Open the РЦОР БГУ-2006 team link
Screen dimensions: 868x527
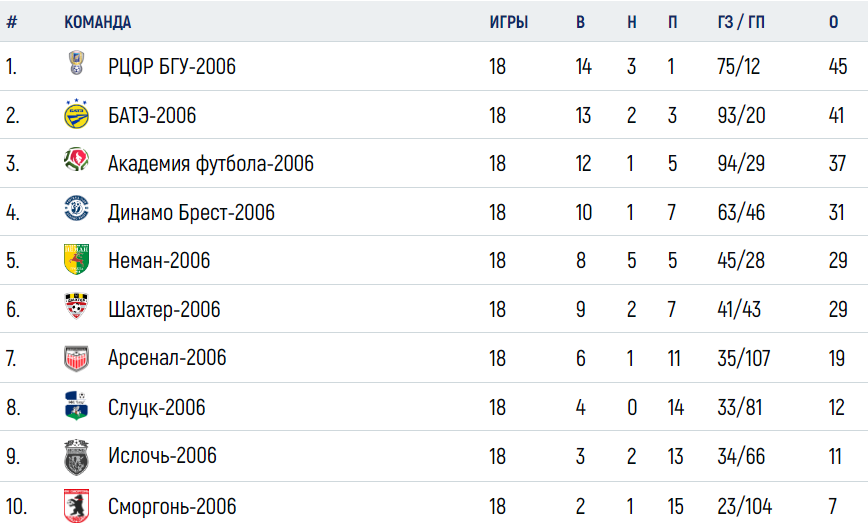[172, 66]
